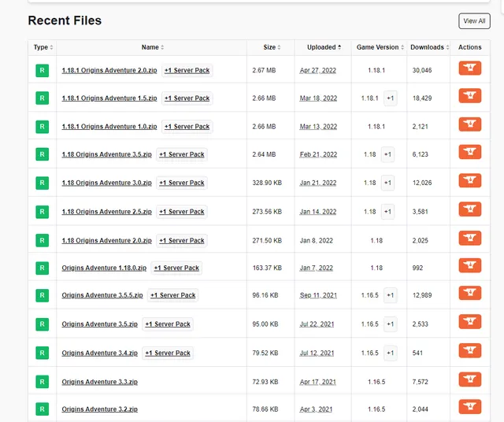The height and width of the screenshot is (422, 504).
Task: Click release badge for Origins Adventure 3.5.5
Action: click(x=42, y=295)
